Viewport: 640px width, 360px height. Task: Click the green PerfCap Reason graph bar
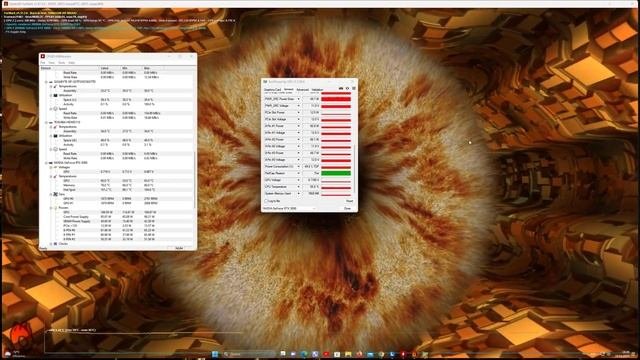[x=336, y=173]
